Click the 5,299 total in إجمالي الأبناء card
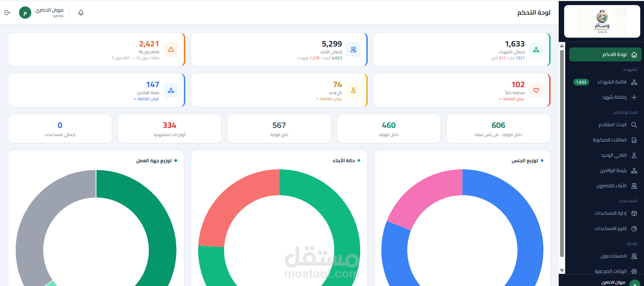Image resolution: width=644 pixels, height=286 pixels. click(x=332, y=44)
